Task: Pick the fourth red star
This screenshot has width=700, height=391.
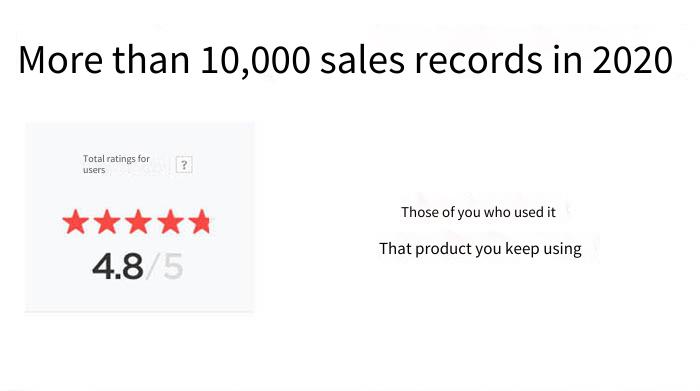Action: (x=170, y=222)
